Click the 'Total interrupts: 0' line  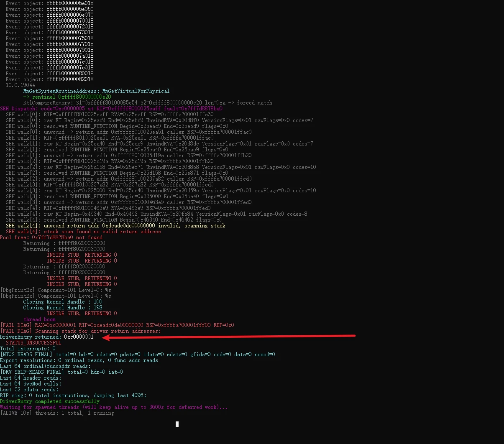pyautogui.click(x=28, y=348)
